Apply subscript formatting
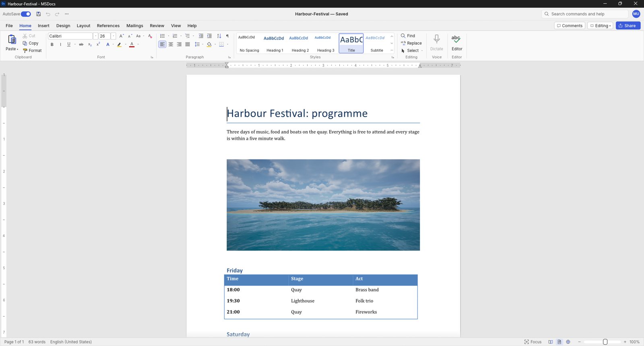Image resolution: width=644 pixels, height=346 pixels. coord(90,45)
